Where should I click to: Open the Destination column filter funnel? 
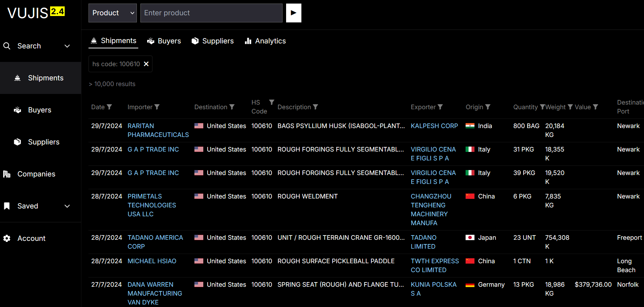232,107
